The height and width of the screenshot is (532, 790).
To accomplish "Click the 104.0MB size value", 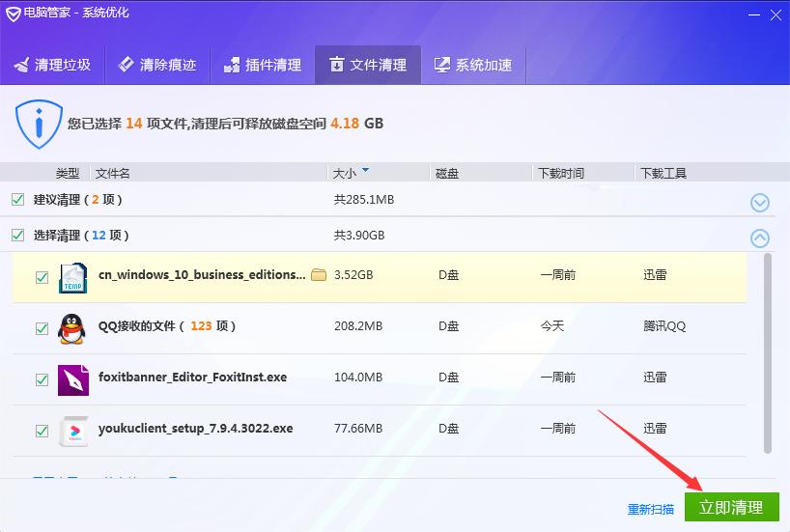I will pyautogui.click(x=358, y=377).
